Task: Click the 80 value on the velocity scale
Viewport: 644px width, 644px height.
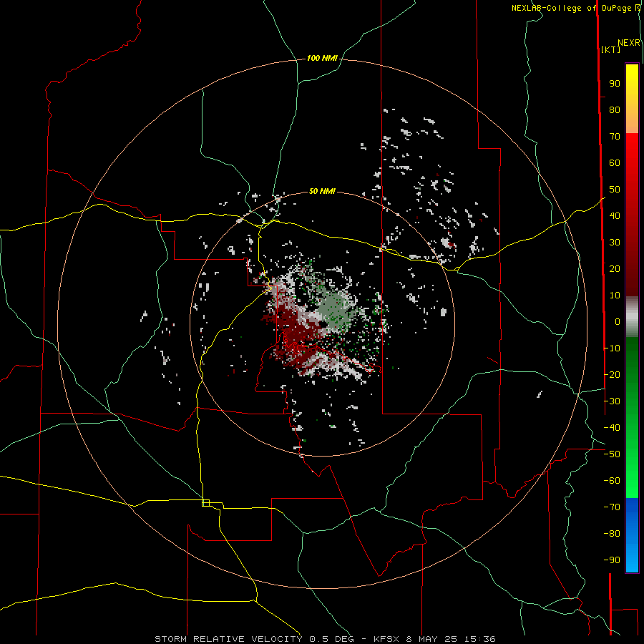Action: (615, 110)
